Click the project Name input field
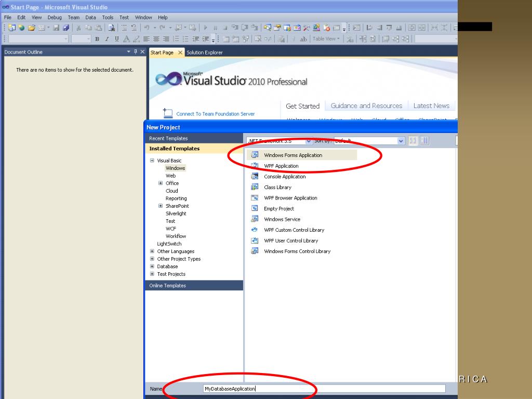532x399 pixels. 324,389
